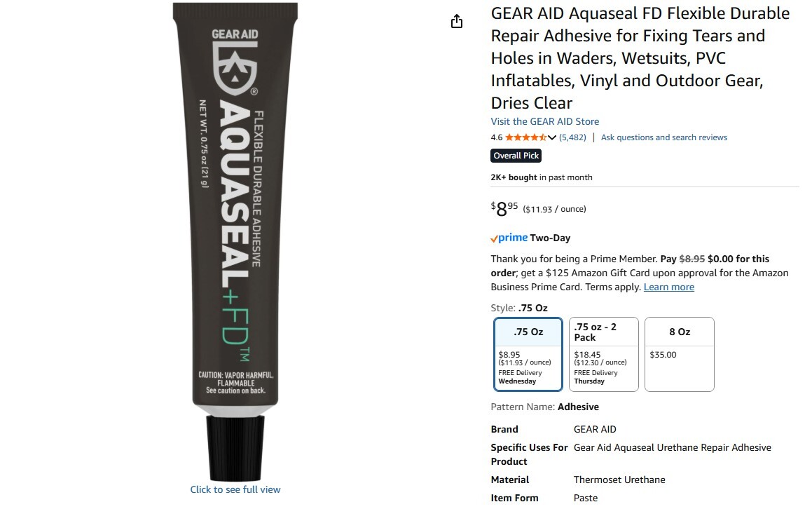Click the star rating icons
The height and width of the screenshot is (509, 812).
tap(525, 137)
